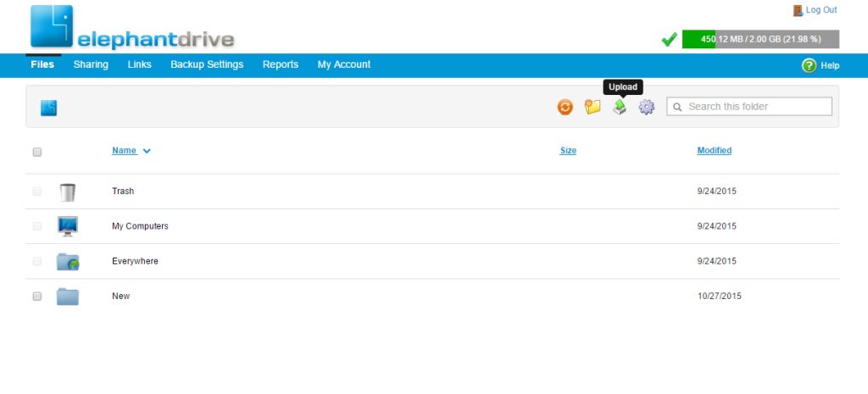Check the box beside Trash row

pyautogui.click(x=36, y=191)
